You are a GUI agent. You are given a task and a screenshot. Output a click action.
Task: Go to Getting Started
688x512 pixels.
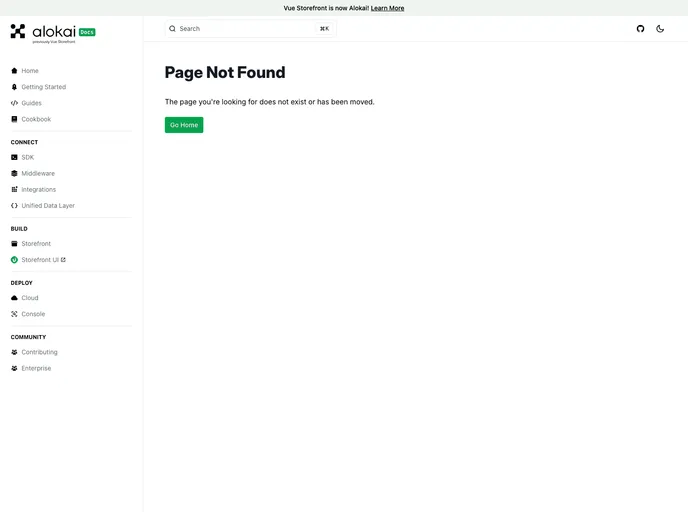(43, 87)
